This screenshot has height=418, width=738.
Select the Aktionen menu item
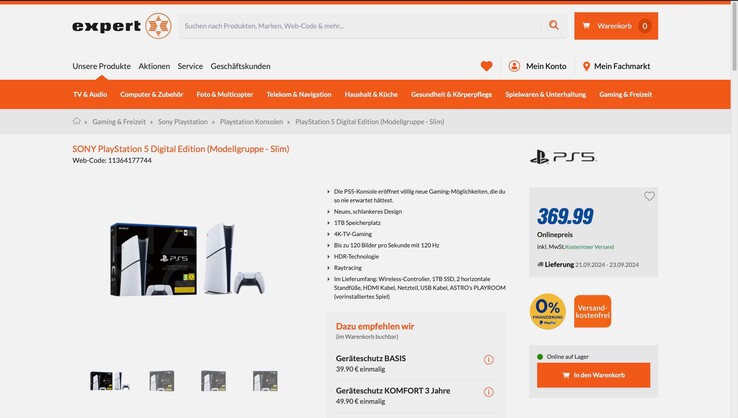click(154, 66)
